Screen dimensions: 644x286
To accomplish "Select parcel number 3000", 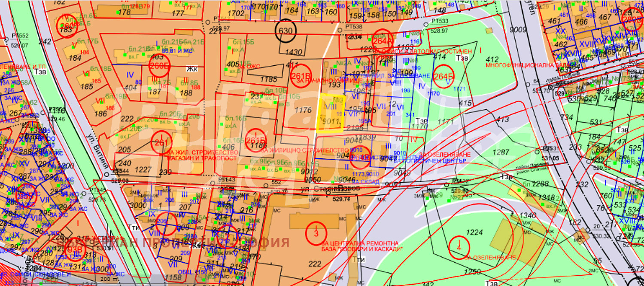I will (138, 205).
